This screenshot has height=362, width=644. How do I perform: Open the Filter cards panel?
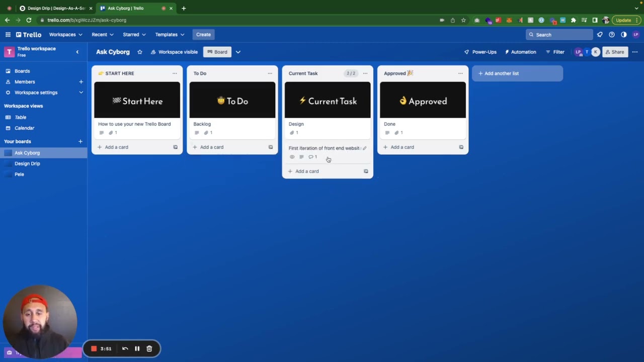pos(555,52)
